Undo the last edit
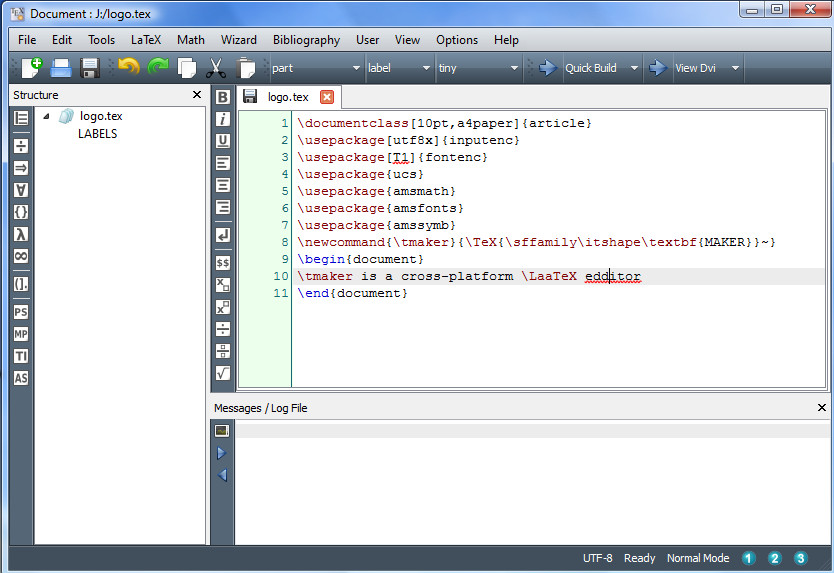Screen dimensions: 834x573 (129, 67)
